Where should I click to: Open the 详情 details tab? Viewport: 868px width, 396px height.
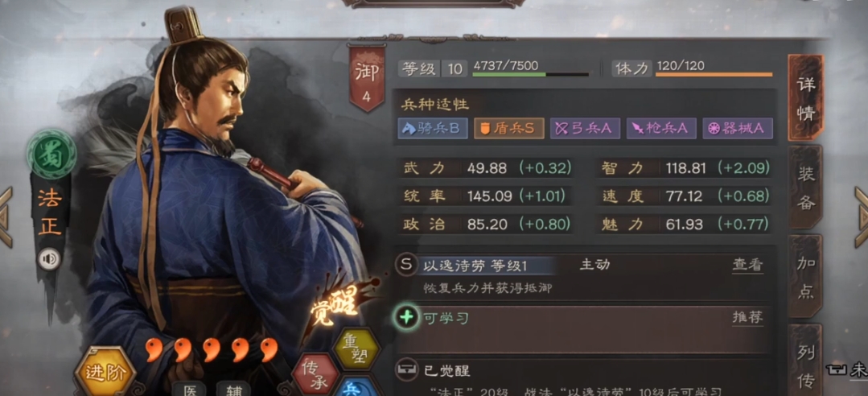805,98
